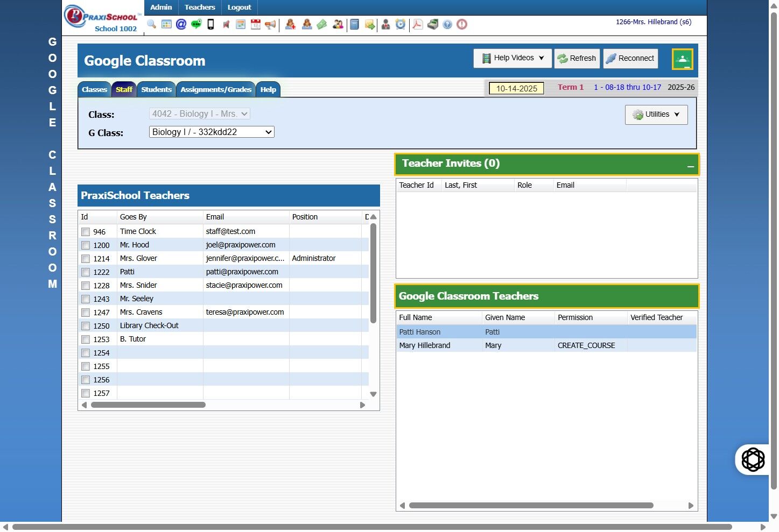Tick the checkbox for 1214 Mrs. Glover
The width and height of the screenshot is (779, 532).
point(86,259)
